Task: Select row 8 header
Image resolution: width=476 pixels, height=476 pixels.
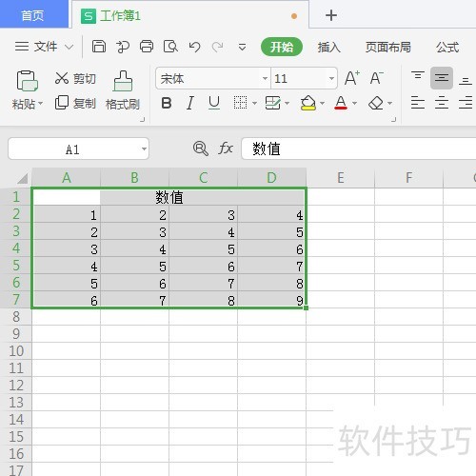Action: (x=16, y=317)
